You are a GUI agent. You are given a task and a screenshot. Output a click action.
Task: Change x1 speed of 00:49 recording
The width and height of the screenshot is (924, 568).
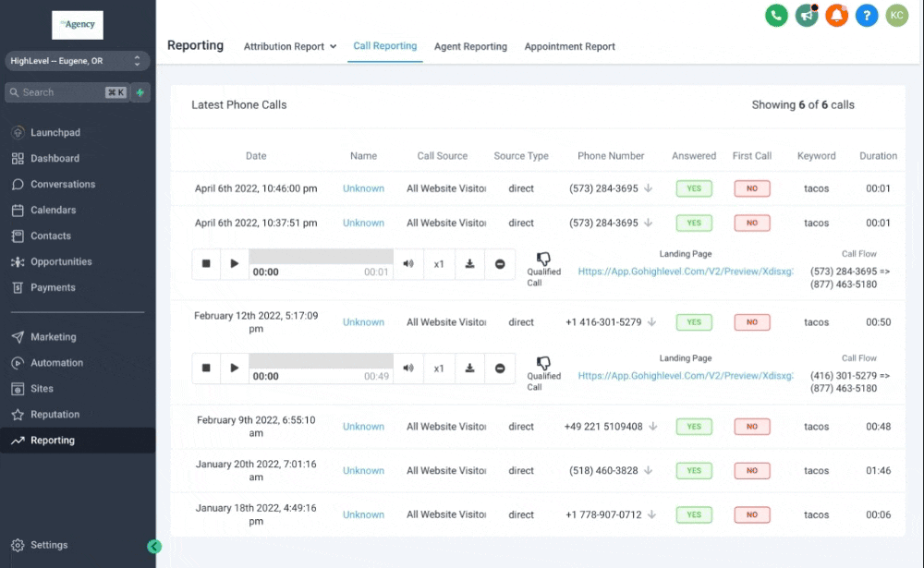pos(438,369)
